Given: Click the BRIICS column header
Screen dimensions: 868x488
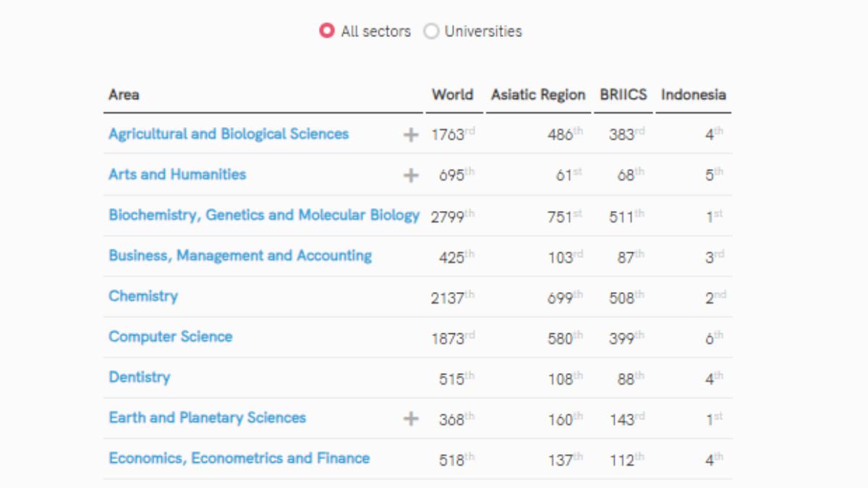Looking at the screenshot, I should [623, 95].
